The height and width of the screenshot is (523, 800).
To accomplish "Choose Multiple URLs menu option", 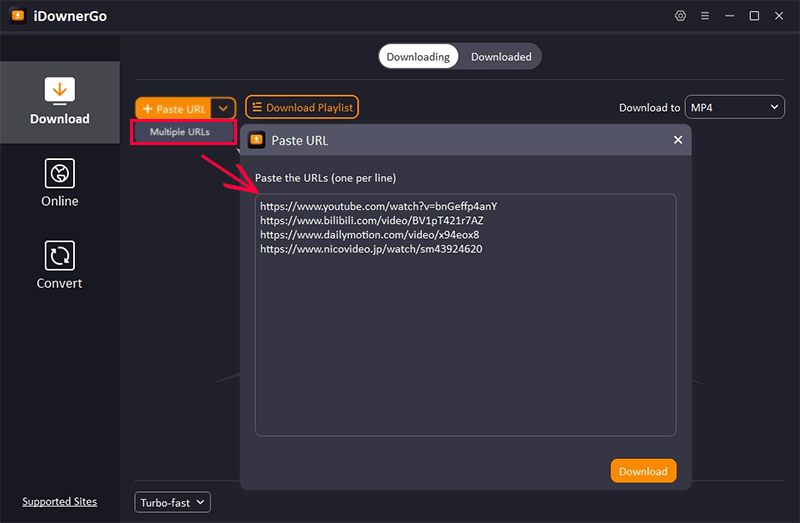I will pyautogui.click(x=180, y=132).
